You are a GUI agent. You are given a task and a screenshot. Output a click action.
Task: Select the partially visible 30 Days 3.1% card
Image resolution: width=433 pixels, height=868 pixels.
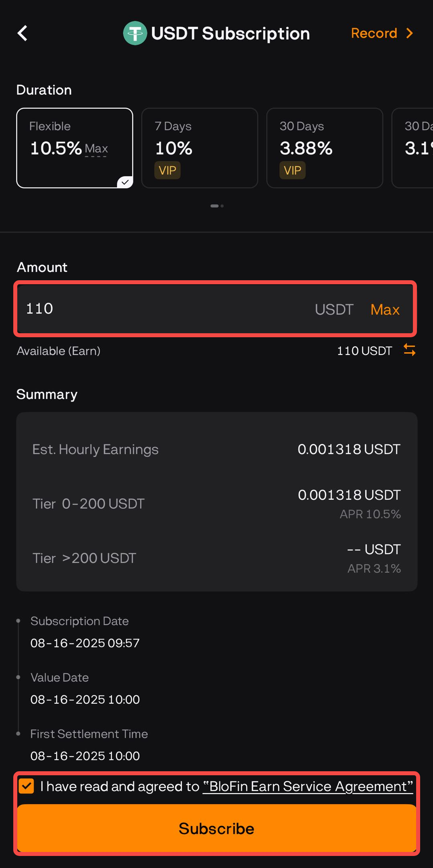click(413, 148)
